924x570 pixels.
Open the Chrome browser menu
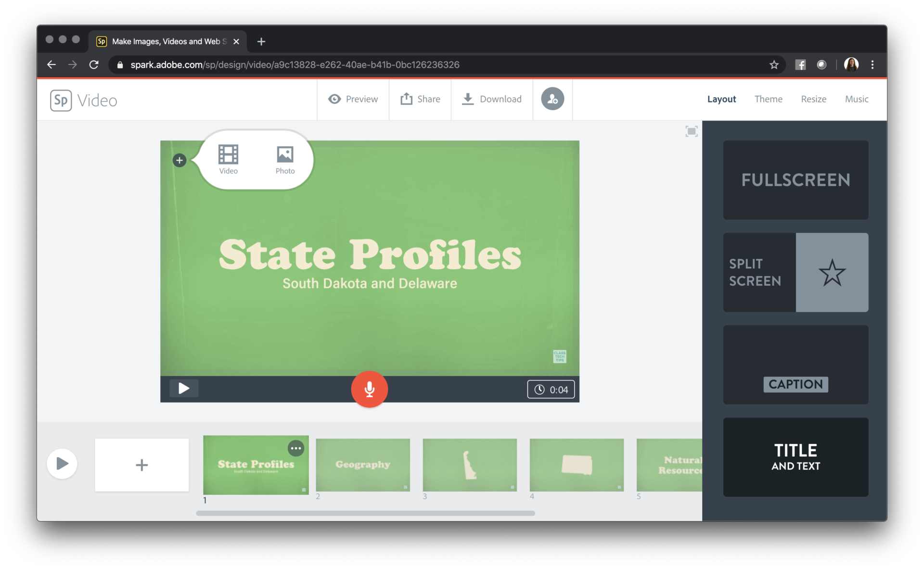pyautogui.click(x=873, y=64)
